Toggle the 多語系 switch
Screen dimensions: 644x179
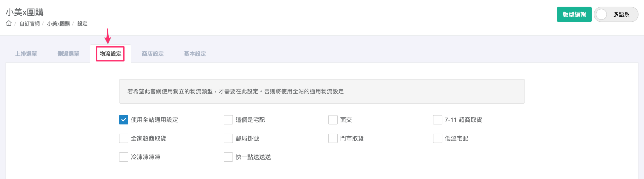click(x=602, y=15)
